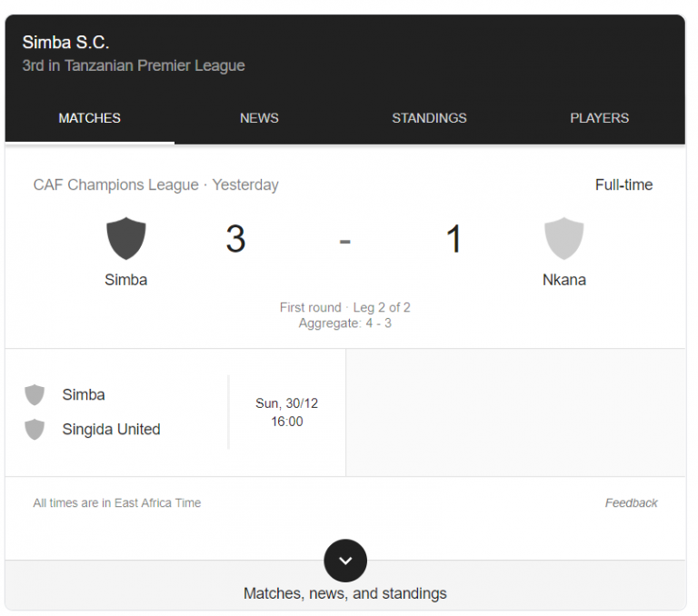Open the Simba vs Singida United fixture
Image resolution: width=698 pixels, height=616 pixels.
click(x=111, y=412)
